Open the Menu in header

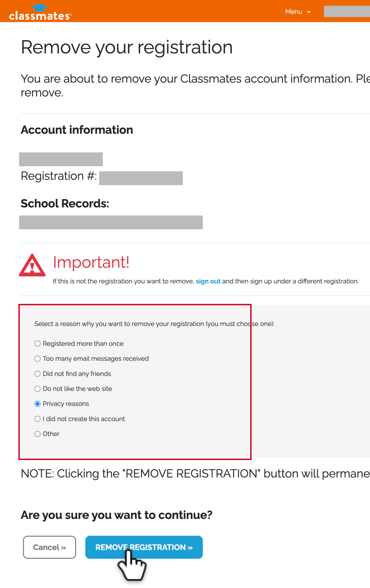[x=298, y=12]
